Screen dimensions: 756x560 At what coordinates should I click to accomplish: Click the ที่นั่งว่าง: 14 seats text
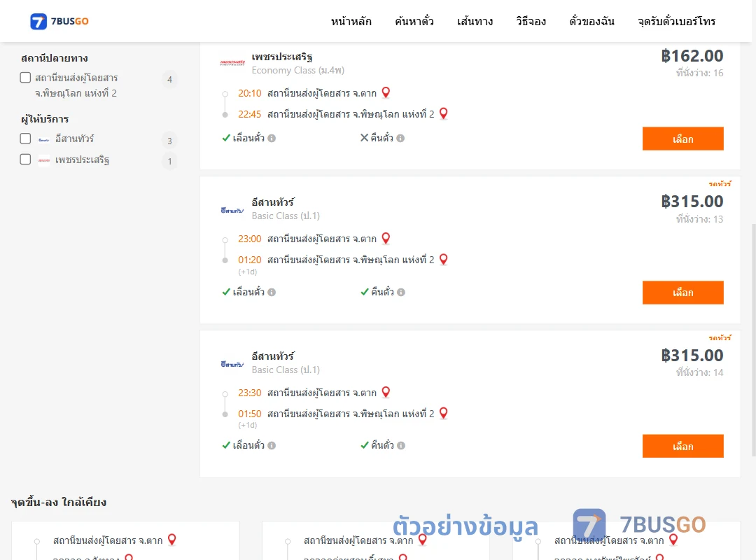coord(699,372)
